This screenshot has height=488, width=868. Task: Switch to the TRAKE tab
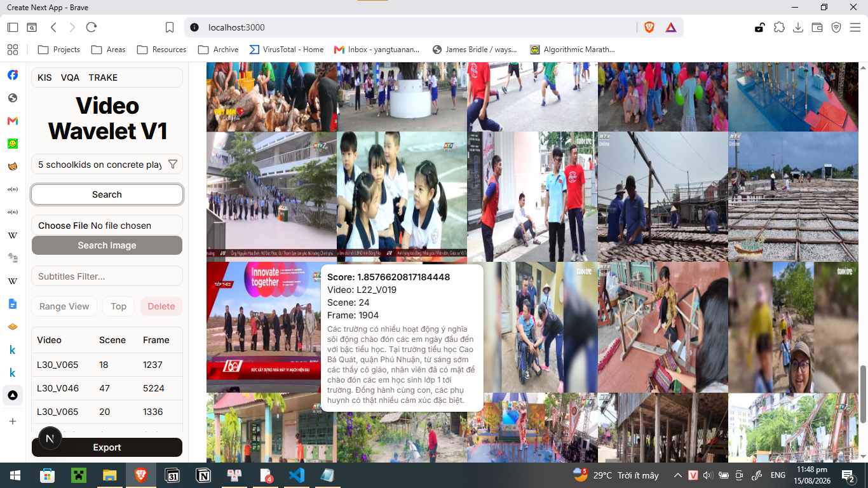(103, 78)
